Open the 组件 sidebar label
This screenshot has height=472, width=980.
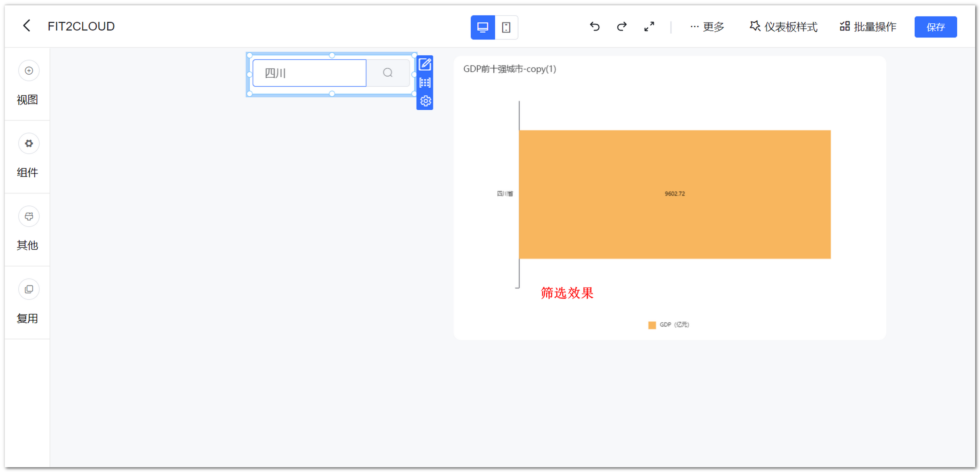(x=27, y=173)
